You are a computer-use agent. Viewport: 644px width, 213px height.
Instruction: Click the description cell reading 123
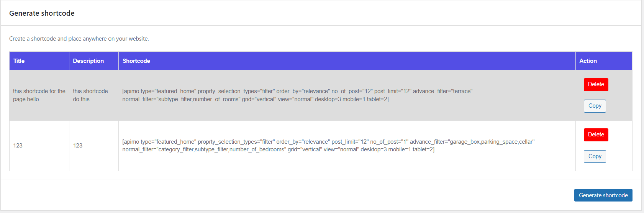(x=78, y=146)
